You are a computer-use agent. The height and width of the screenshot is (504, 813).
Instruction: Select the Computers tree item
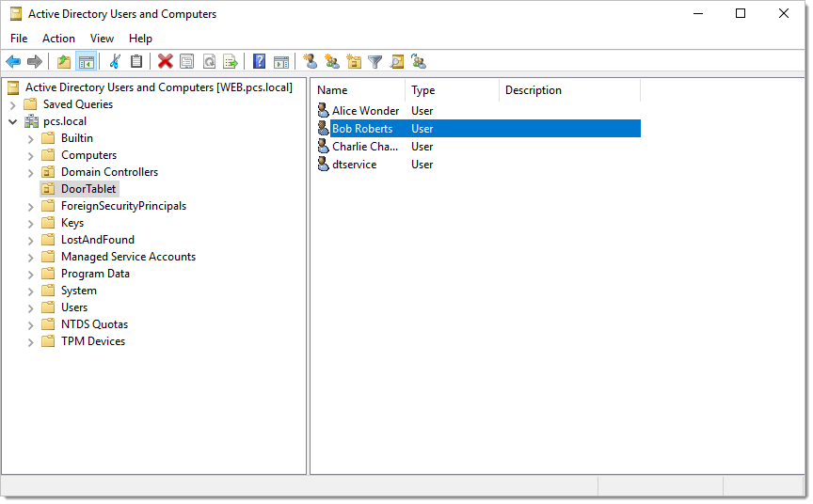(x=88, y=155)
